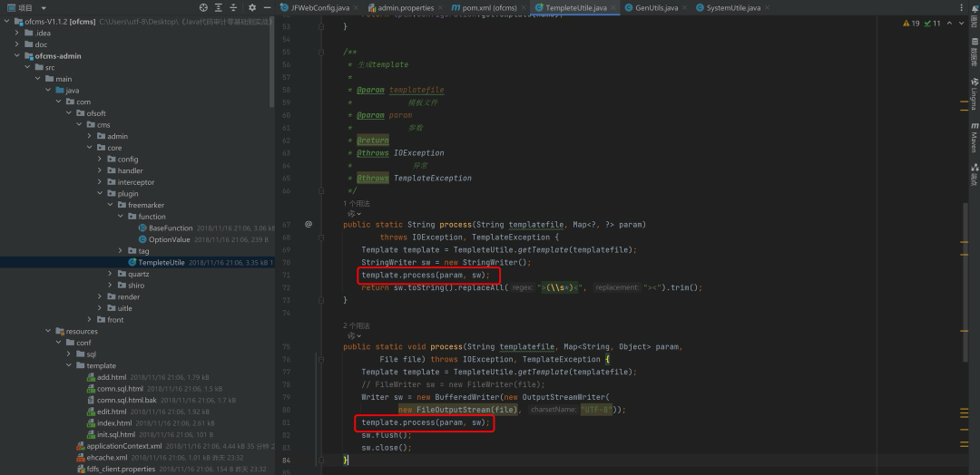Screen dimensions: 980x475
Task: Select applicationContext.xml file
Action: pos(123,446)
